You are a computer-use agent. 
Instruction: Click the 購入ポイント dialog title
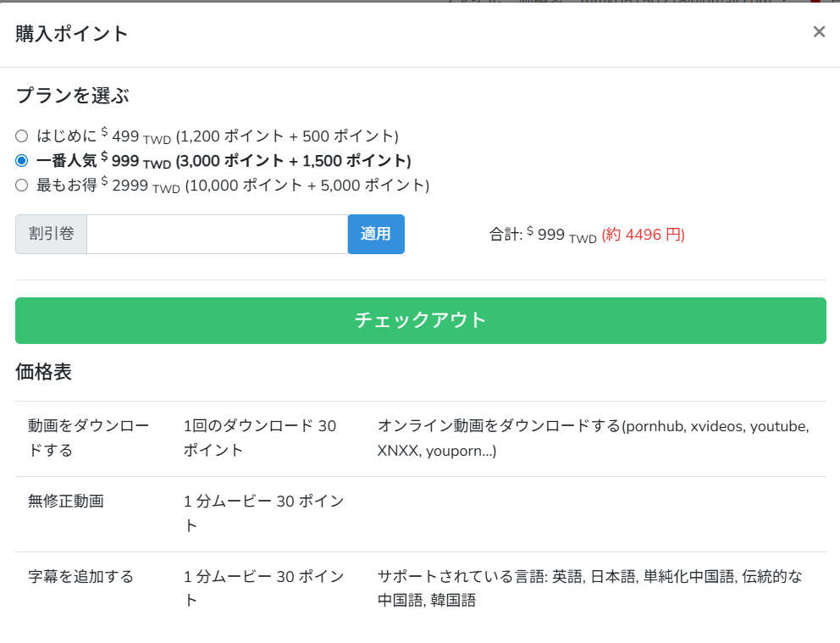coord(72,34)
